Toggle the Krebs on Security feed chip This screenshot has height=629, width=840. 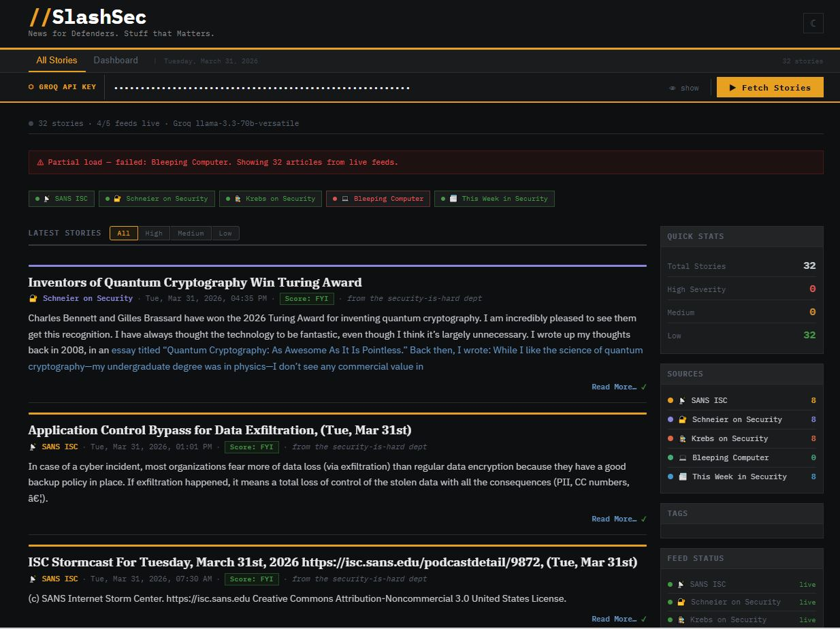[x=270, y=199]
